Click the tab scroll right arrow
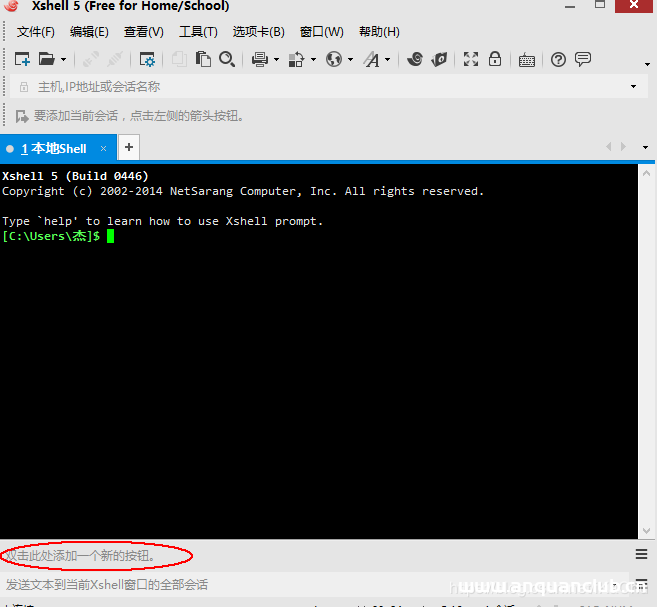 [x=623, y=147]
